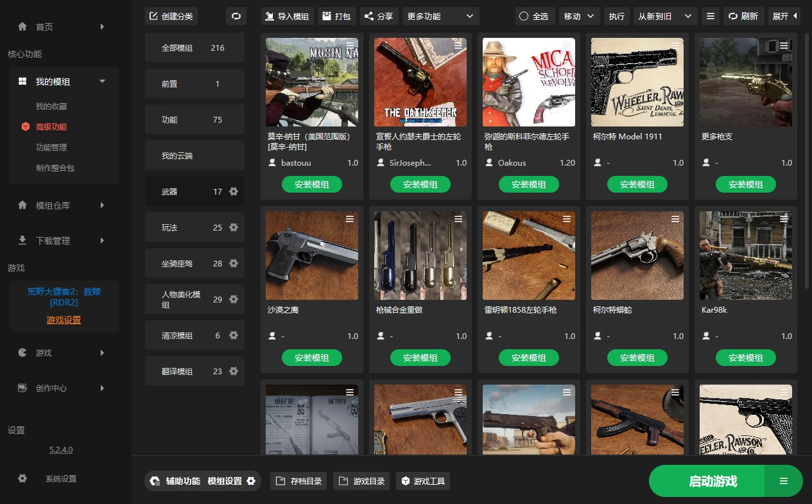Select 我的收藏 in the sidebar
812x504 pixels.
(51, 106)
